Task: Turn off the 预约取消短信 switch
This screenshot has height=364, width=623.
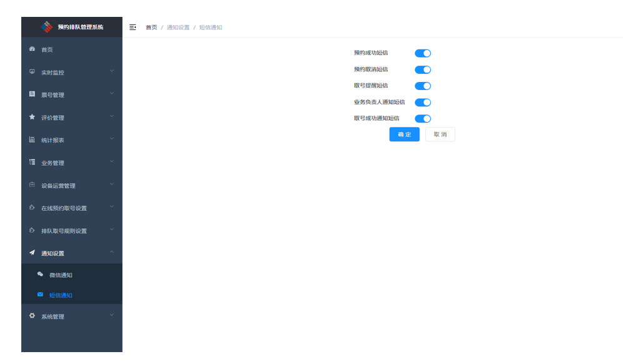Action: (x=423, y=70)
